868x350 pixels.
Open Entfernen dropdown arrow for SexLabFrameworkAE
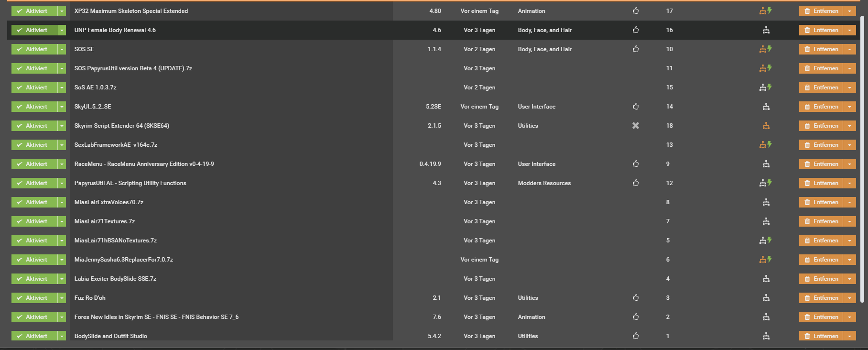pyautogui.click(x=849, y=145)
